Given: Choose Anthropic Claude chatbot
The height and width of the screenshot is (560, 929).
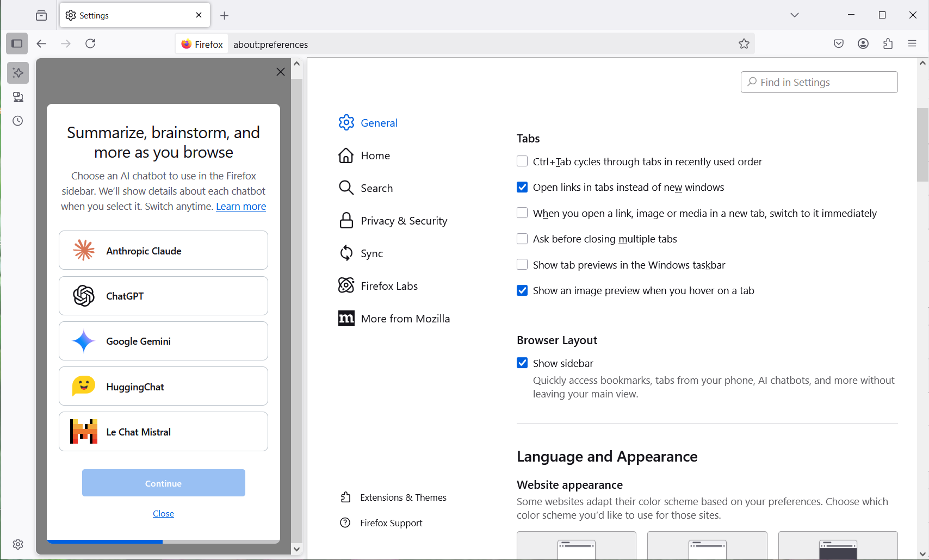Looking at the screenshot, I should (163, 250).
